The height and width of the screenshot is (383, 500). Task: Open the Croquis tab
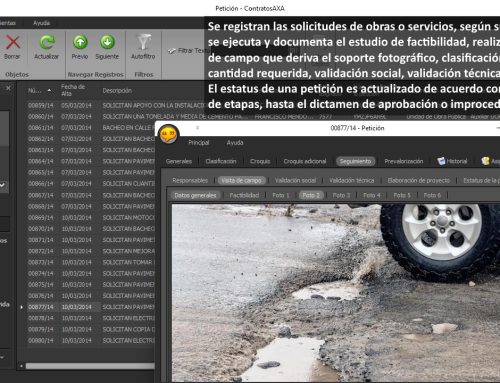tap(260, 161)
